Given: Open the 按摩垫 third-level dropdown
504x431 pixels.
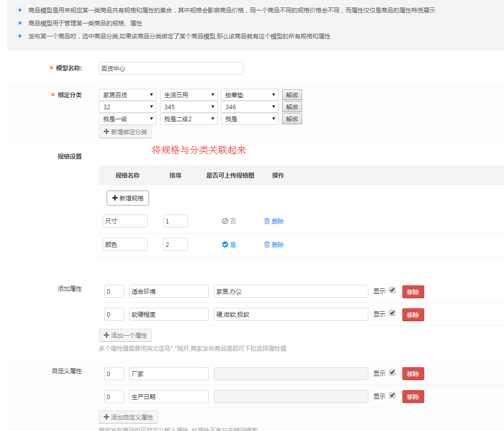Looking at the screenshot, I should click(249, 95).
